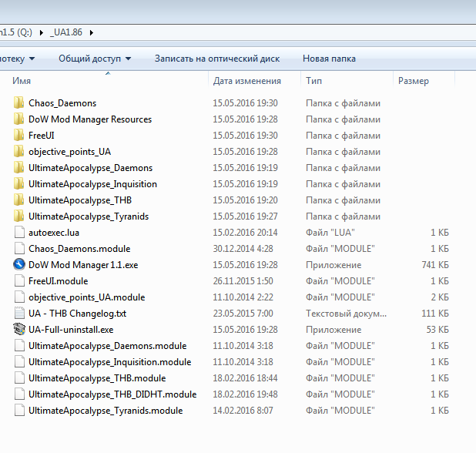Click the size value '2 КБ'
The image size is (476, 453).
tap(440, 297)
